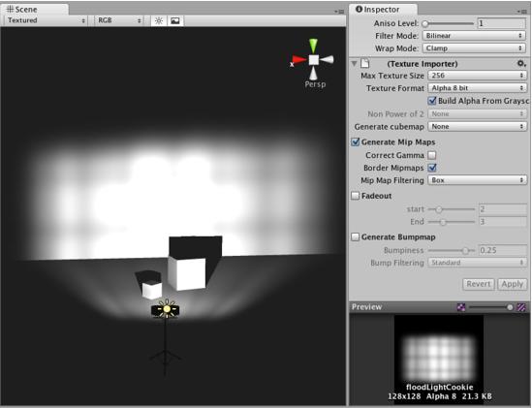Image resolution: width=532 pixels, height=408 pixels.
Task: Open Bump Filtering Standard dropdown
Action: click(477, 263)
